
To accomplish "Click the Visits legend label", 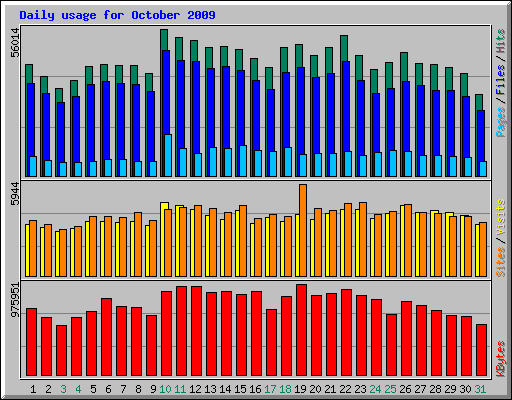I will point(501,217).
